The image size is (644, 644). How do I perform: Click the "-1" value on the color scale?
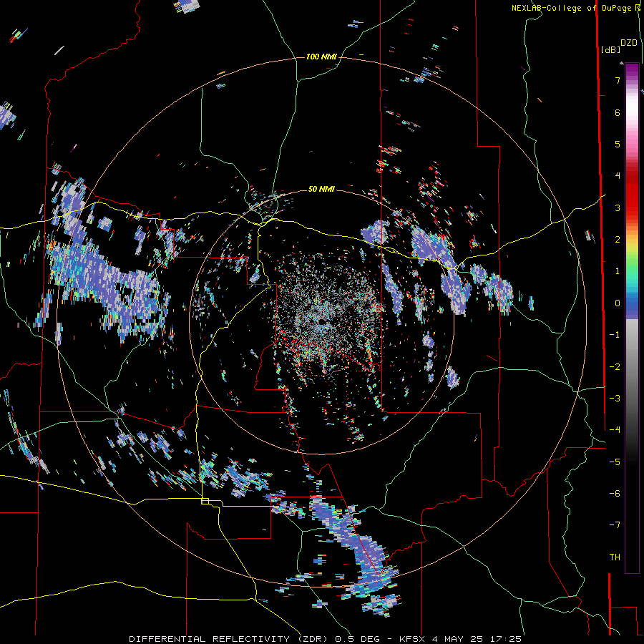coord(615,335)
